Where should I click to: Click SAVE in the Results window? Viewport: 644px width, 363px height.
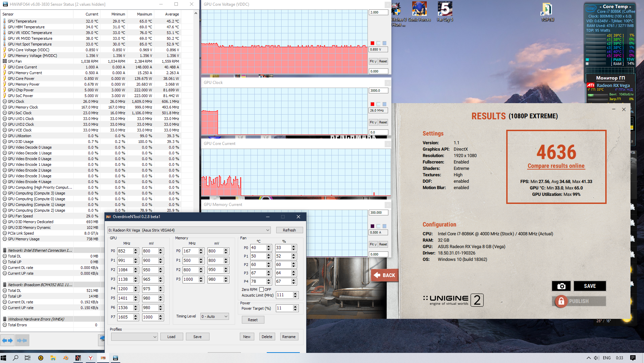pyautogui.click(x=590, y=286)
